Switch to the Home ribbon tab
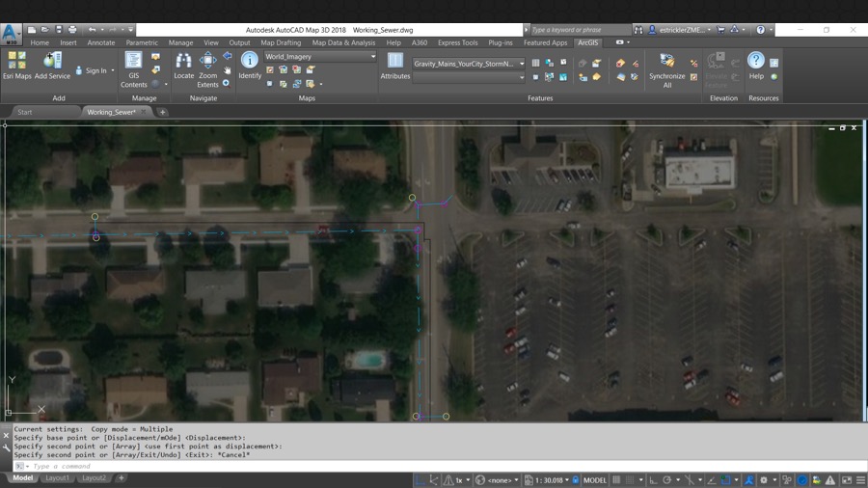 pos(40,42)
